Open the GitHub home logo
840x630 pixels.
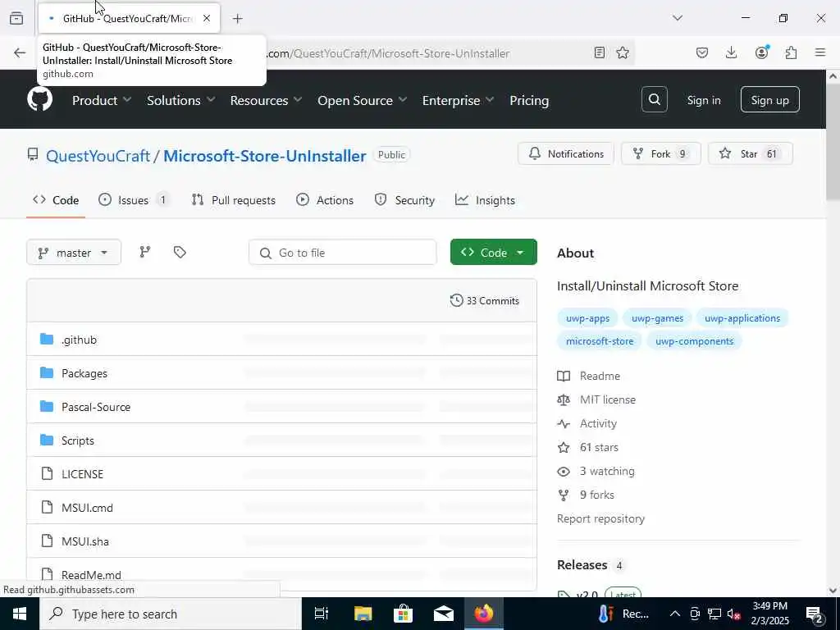[x=39, y=99]
